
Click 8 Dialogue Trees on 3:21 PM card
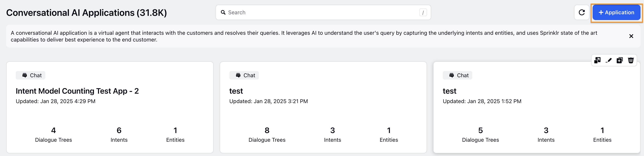(x=267, y=135)
